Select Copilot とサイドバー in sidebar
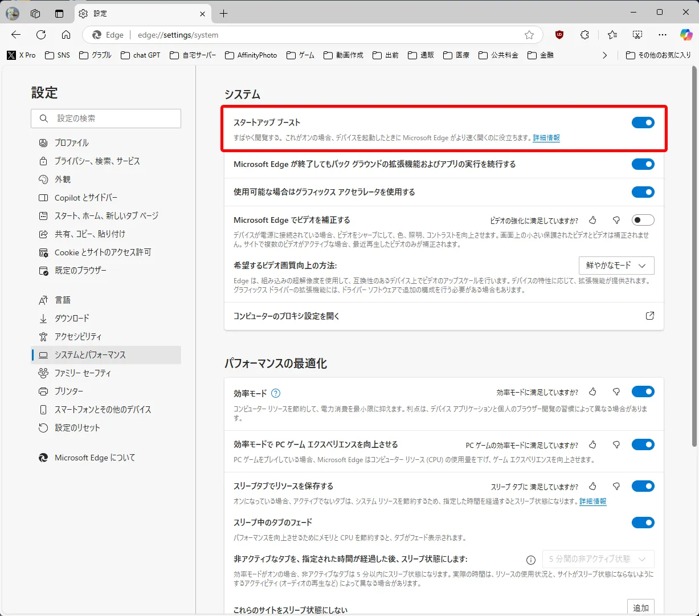Screen dimensions: 699x616 tap(106, 198)
